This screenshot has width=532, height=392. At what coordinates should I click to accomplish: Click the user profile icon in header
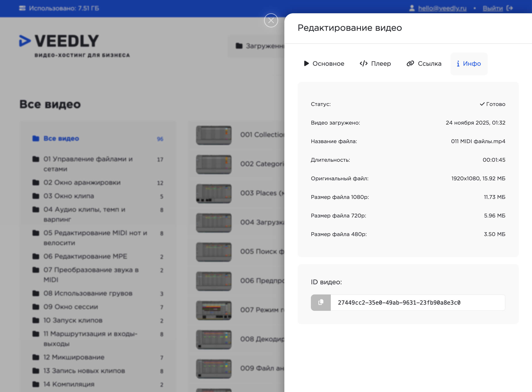tap(412, 8)
